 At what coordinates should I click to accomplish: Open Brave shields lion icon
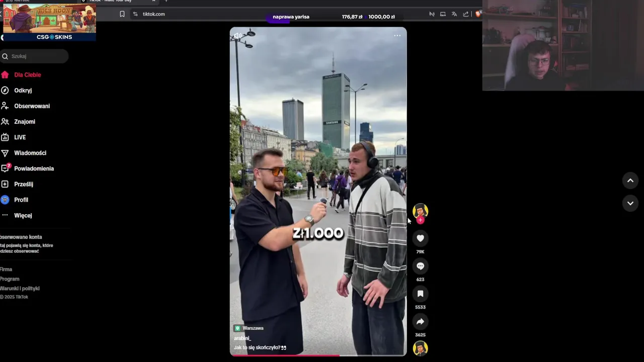[x=478, y=14]
